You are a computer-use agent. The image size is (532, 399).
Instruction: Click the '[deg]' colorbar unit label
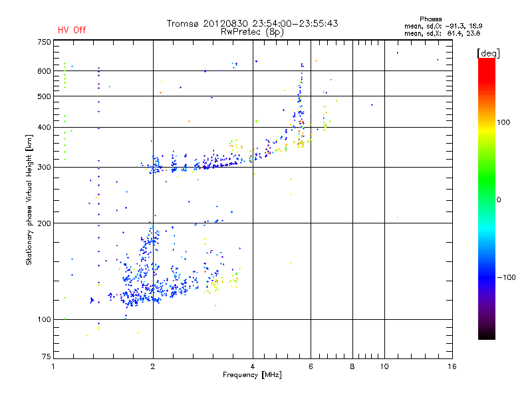pos(488,53)
